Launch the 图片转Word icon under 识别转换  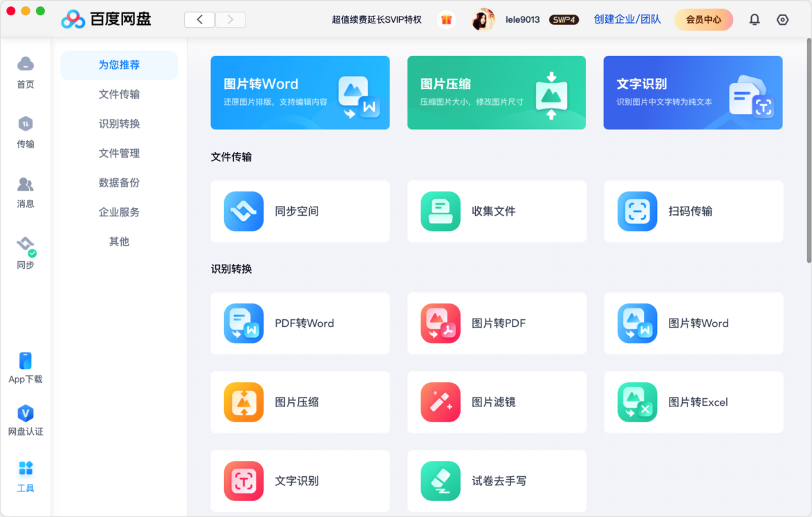tap(637, 323)
